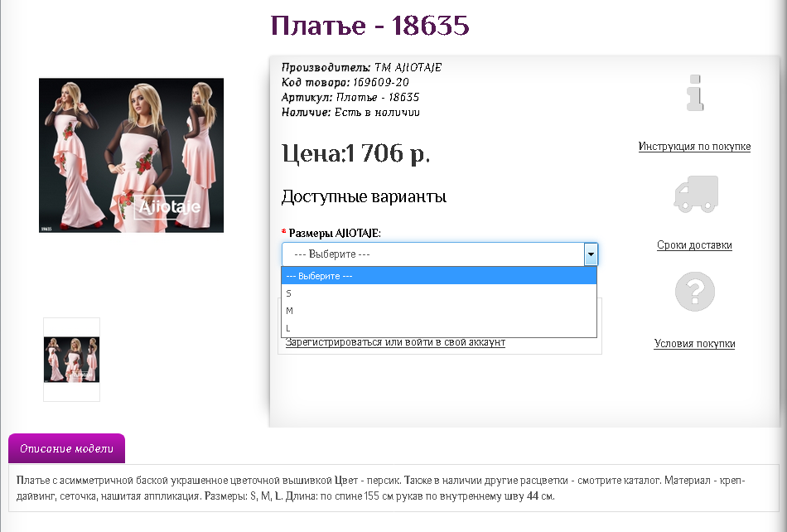
Task: Select the "--- Выберите ---" placeholder option
Action: pos(439,276)
